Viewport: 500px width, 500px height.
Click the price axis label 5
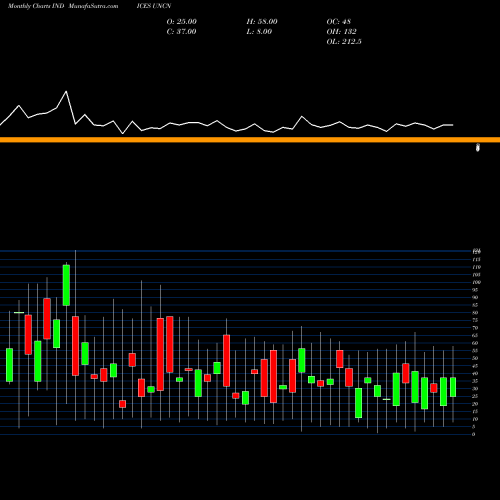coord(474,427)
